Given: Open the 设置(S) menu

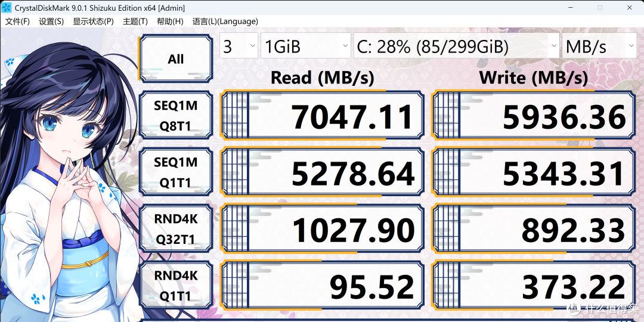Looking at the screenshot, I should tap(51, 21).
